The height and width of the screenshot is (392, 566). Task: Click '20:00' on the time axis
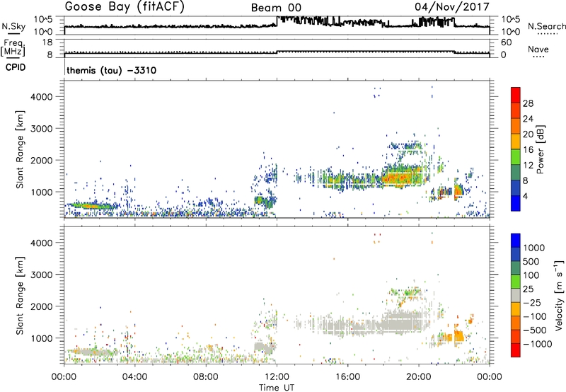[x=419, y=377]
